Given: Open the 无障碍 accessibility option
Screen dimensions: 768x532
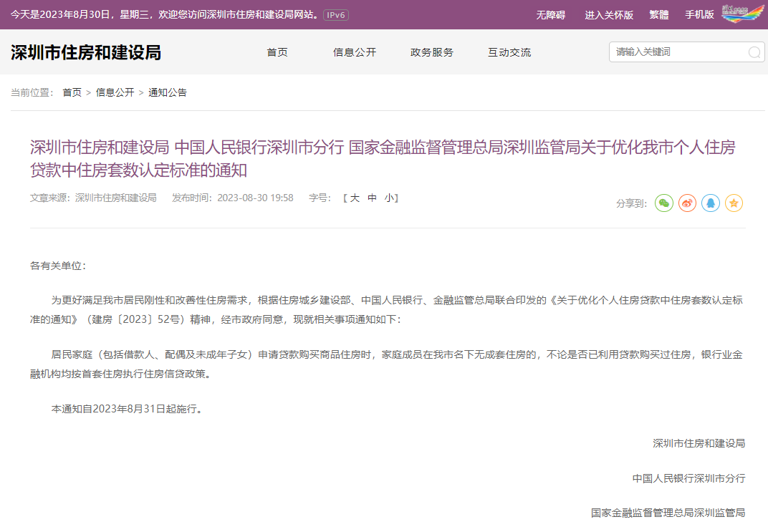Looking at the screenshot, I should 551,13.
